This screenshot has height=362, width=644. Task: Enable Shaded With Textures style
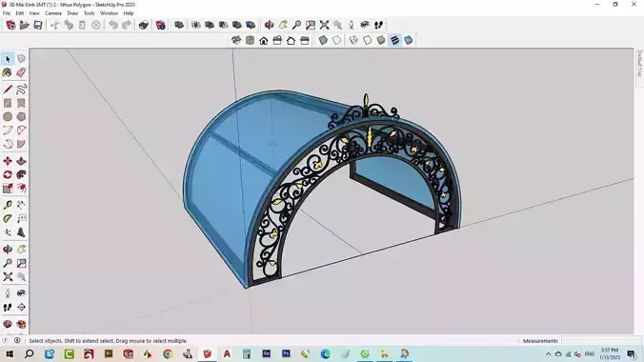[394, 40]
